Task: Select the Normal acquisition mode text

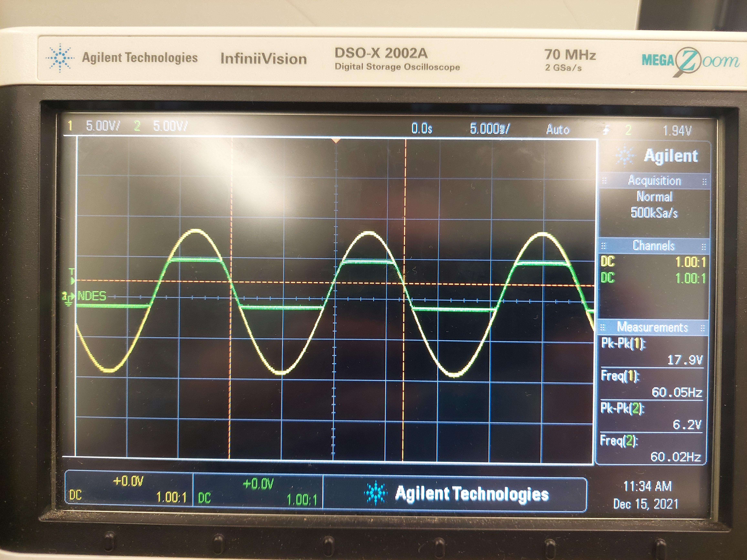Action: click(x=654, y=197)
